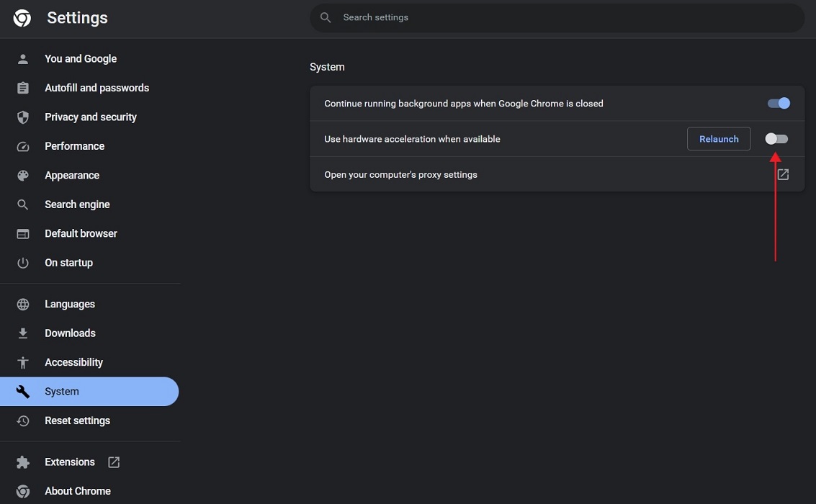The width and height of the screenshot is (816, 504).
Task: Disable background apps running when Chrome closed
Action: 778,103
